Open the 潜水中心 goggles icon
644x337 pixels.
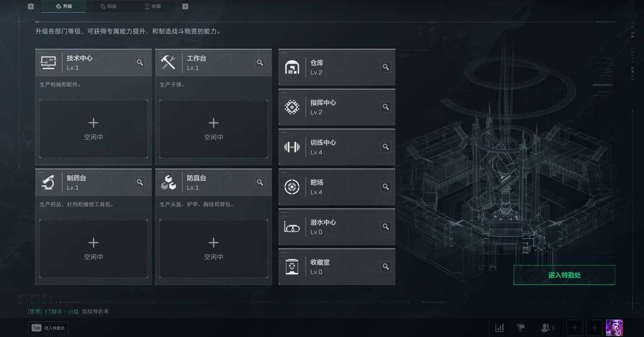(x=292, y=227)
